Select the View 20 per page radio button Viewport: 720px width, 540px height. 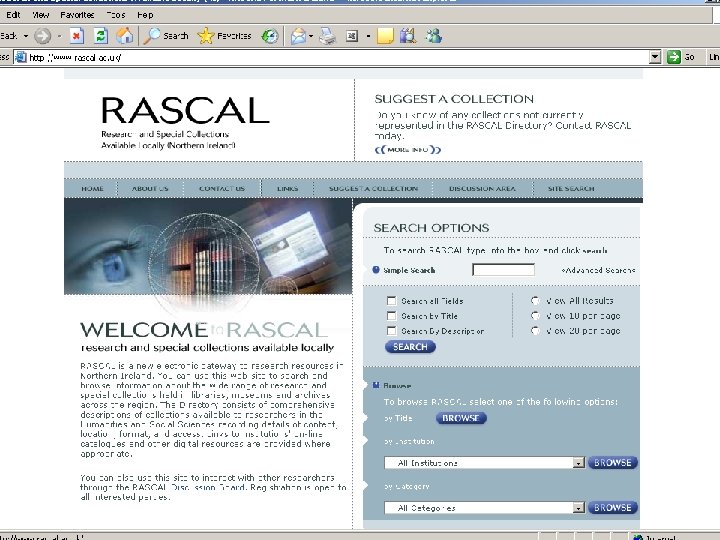point(535,331)
